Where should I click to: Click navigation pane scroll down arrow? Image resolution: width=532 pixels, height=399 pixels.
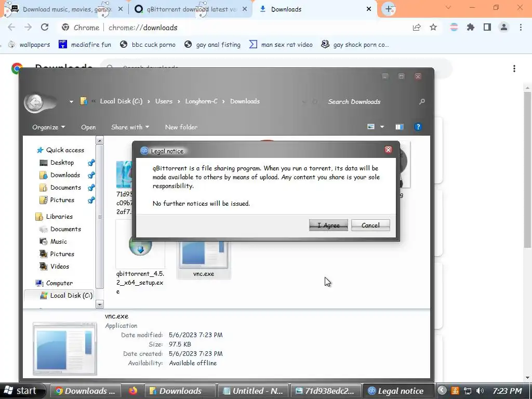point(100,304)
